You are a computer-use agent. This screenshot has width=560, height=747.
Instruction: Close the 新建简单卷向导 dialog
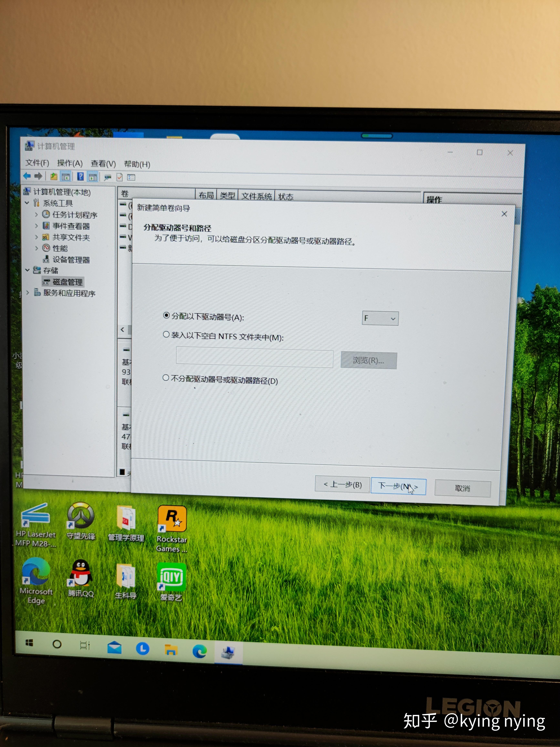pos(504,214)
